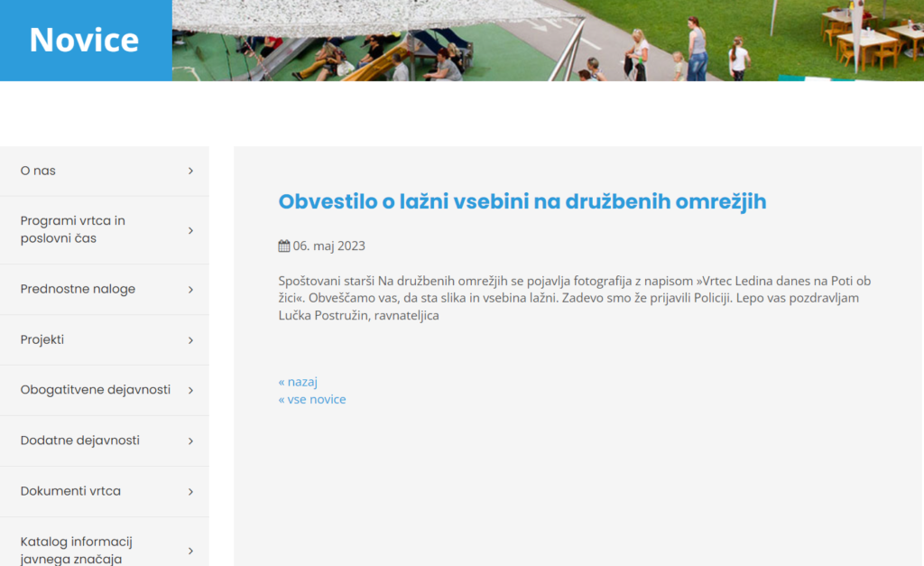Expand the "Dokumenti vrtca" chevron arrow
The image size is (924, 566).
click(x=190, y=491)
